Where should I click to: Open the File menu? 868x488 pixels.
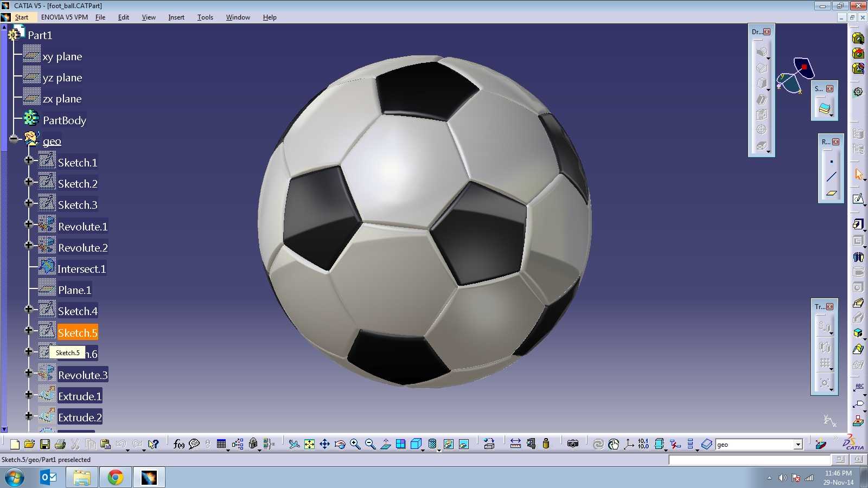point(100,17)
